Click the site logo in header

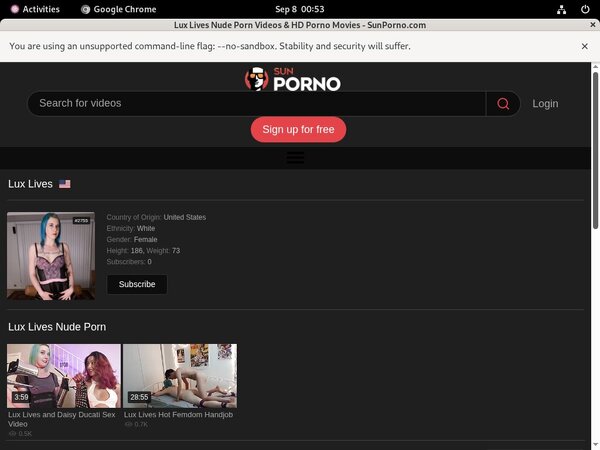click(294, 79)
